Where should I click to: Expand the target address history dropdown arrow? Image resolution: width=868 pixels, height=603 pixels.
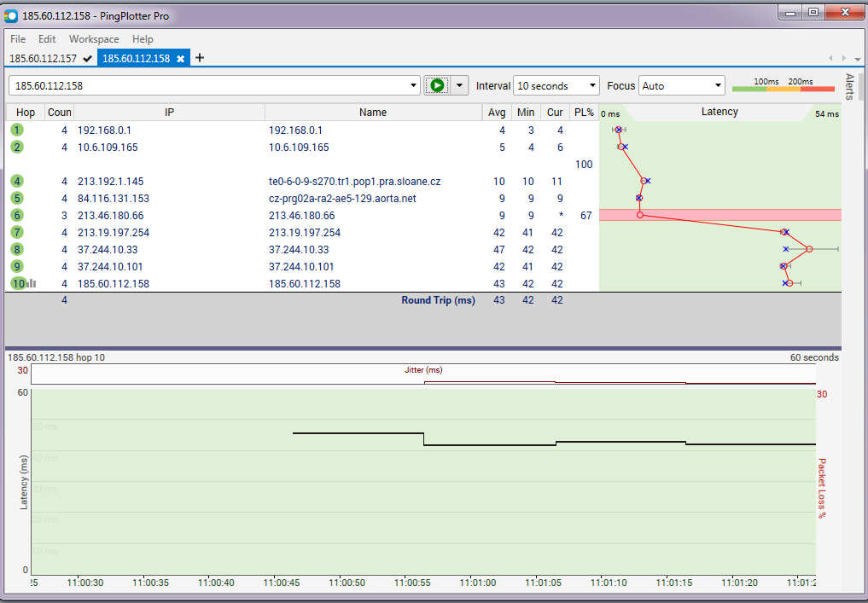pyautogui.click(x=414, y=85)
